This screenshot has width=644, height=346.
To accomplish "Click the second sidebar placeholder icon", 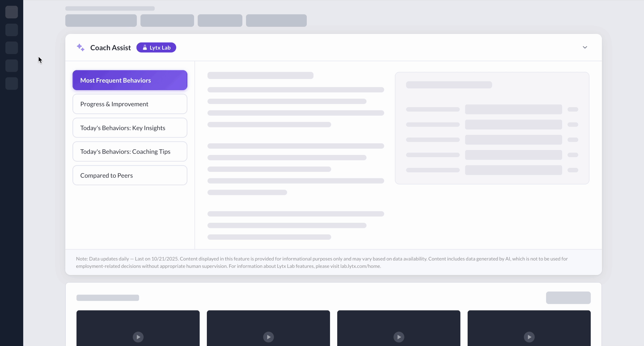I will 12,30.
